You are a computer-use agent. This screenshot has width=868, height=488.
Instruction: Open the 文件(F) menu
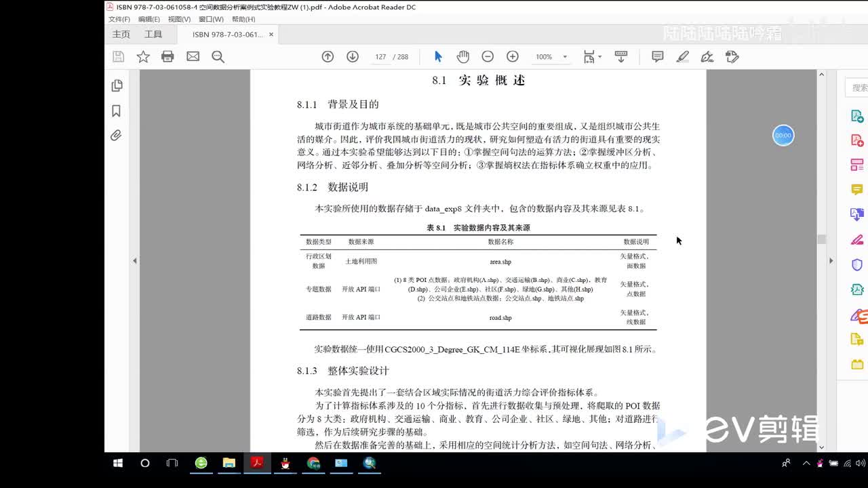(119, 20)
